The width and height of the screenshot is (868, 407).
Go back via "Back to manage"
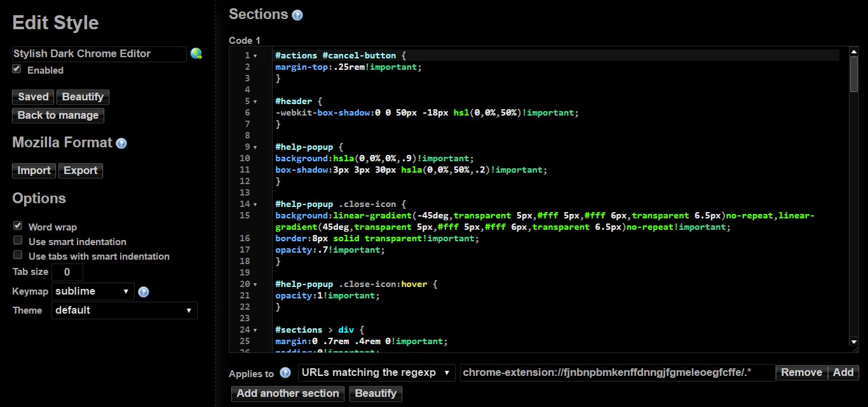pos(57,115)
